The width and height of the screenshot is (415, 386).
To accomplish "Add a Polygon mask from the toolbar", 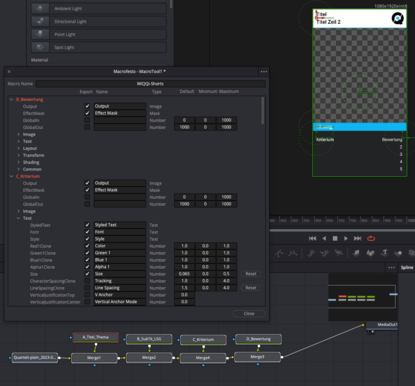I will [279, 253].
